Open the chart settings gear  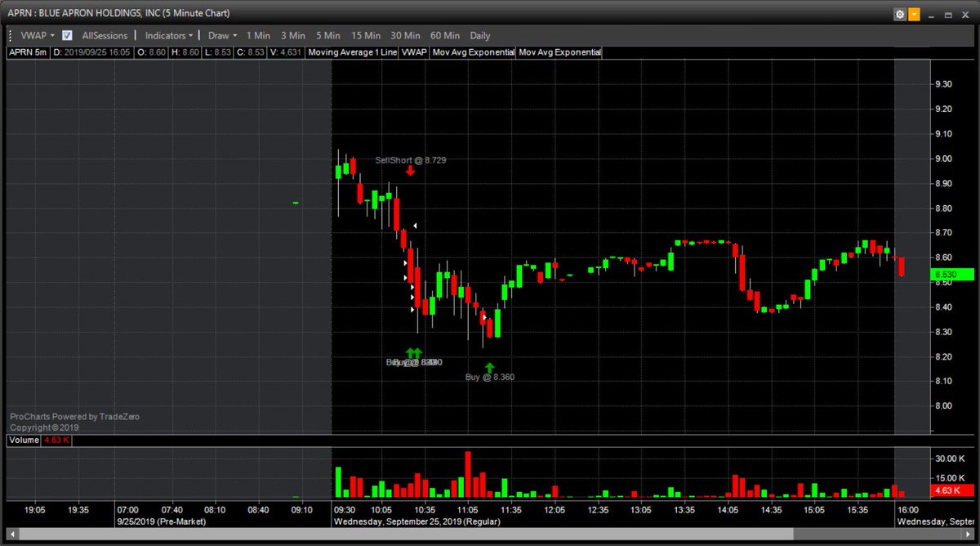tap(899, 14)
